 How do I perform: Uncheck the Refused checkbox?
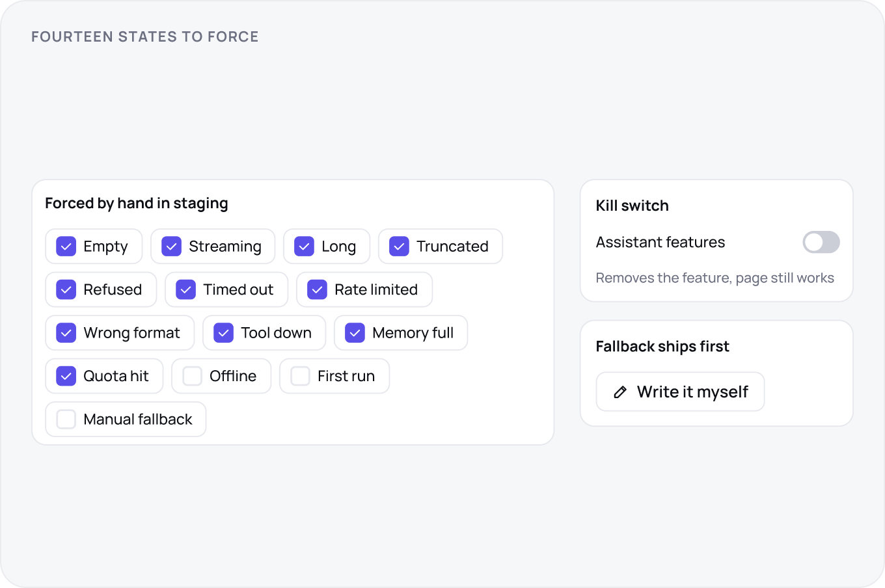tap(66, 289)
